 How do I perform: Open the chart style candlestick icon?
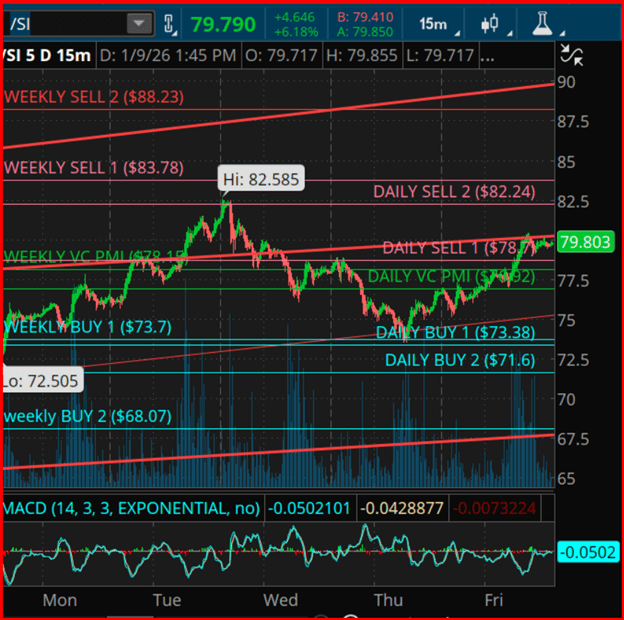(x=490, y=23)
